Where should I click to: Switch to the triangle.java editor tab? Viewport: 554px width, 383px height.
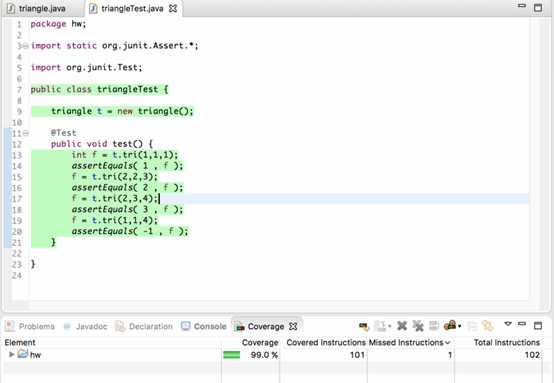[x=42, y=8]
